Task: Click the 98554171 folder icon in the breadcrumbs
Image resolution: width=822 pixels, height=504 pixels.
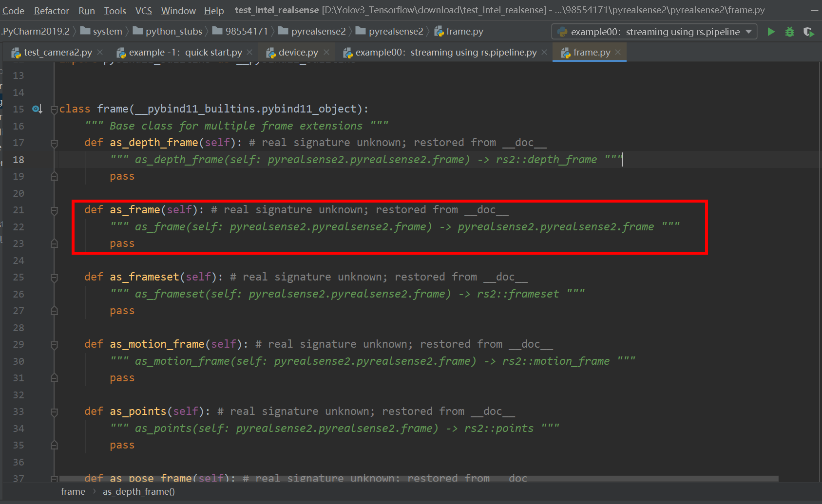Action: (x=217, y=31)
